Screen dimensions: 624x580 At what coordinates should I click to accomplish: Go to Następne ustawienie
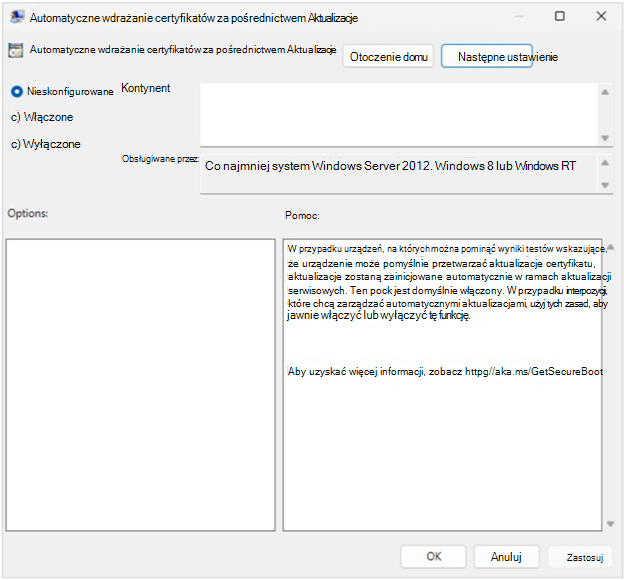(487, 57)
